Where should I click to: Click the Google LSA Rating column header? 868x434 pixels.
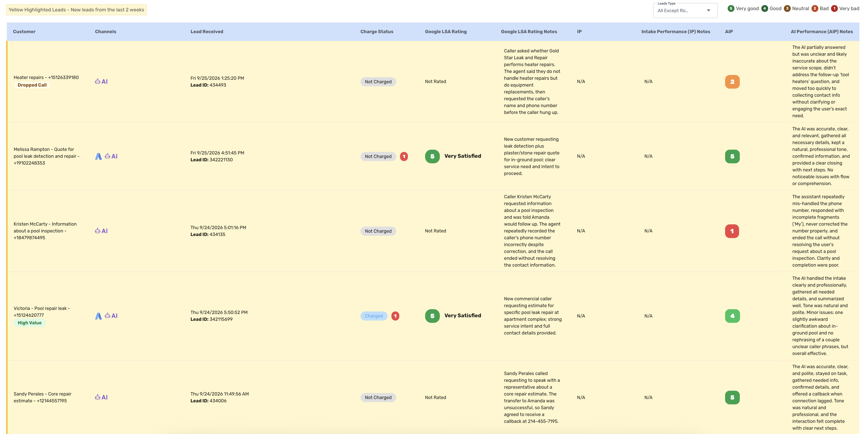445,32
